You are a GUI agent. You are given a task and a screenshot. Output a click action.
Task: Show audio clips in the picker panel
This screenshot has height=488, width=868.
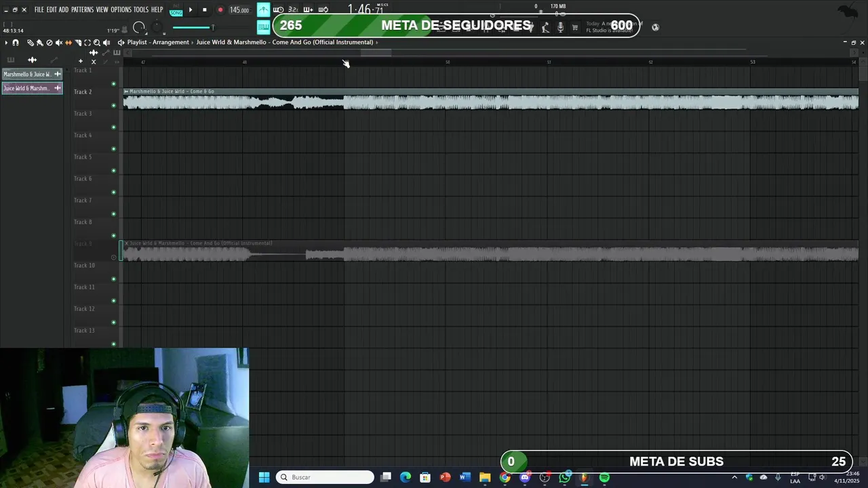[32, 60]
